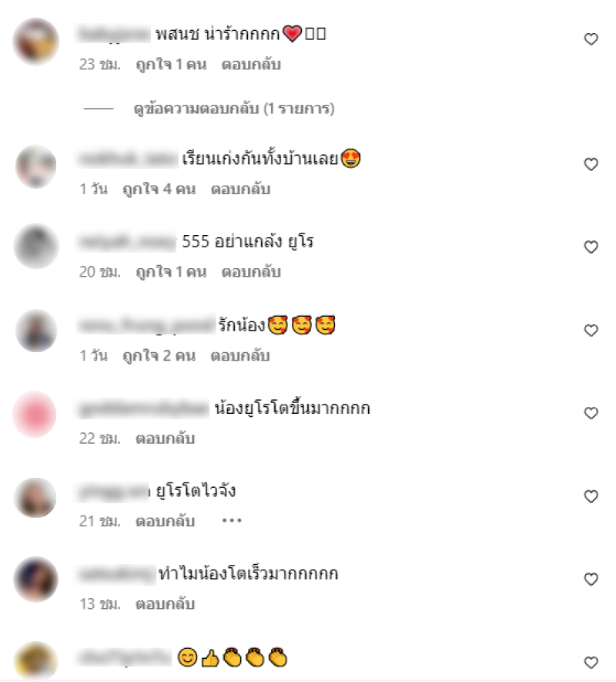Click 'ตอบกลับ' under 'ทำไมน้องโตเร็วมากกกกก'
This screenshot has width=616, height=682.
(x=166, y=604)
